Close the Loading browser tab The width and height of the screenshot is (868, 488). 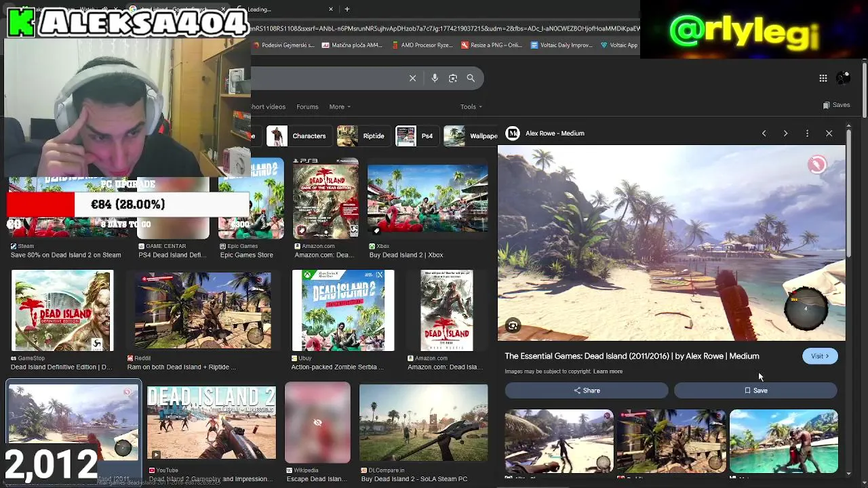coord(331,9)
